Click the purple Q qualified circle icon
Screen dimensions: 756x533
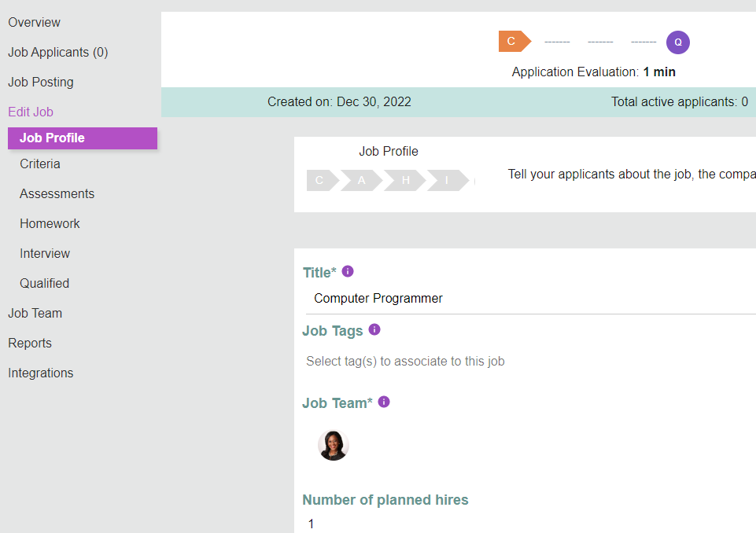tap(678, 42)
